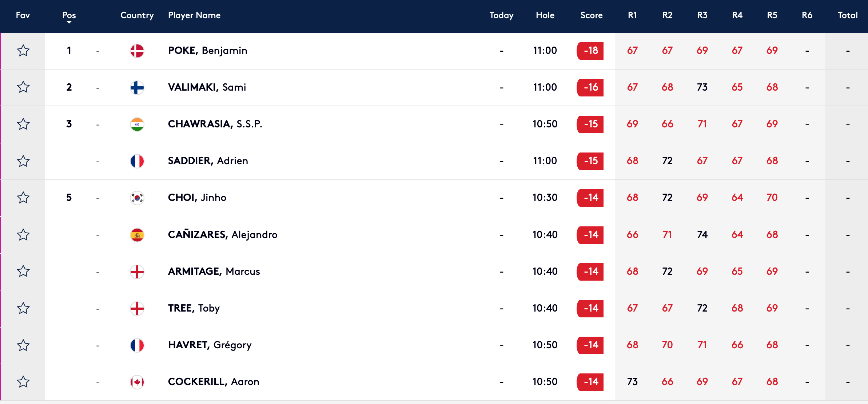Image resolution: width=868 pixels, height=404 pixels.
Task: Click South Korea flag for Choi
Action: [x=137, y=198]
